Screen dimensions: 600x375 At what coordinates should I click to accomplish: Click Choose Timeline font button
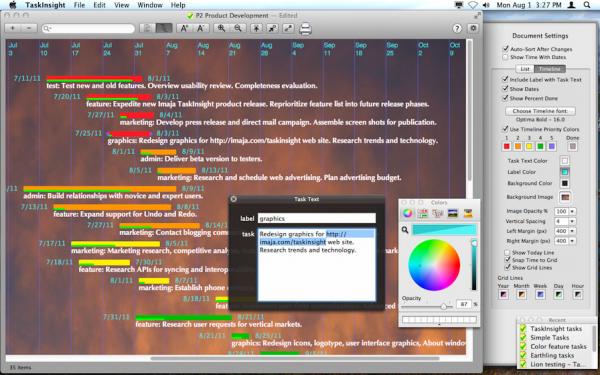click(540, 111)
